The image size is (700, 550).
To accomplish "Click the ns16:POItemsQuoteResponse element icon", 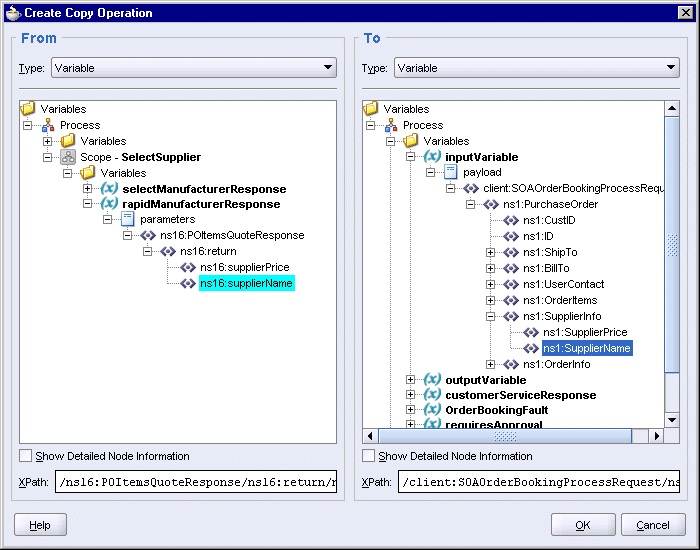I will pos(148,235).
